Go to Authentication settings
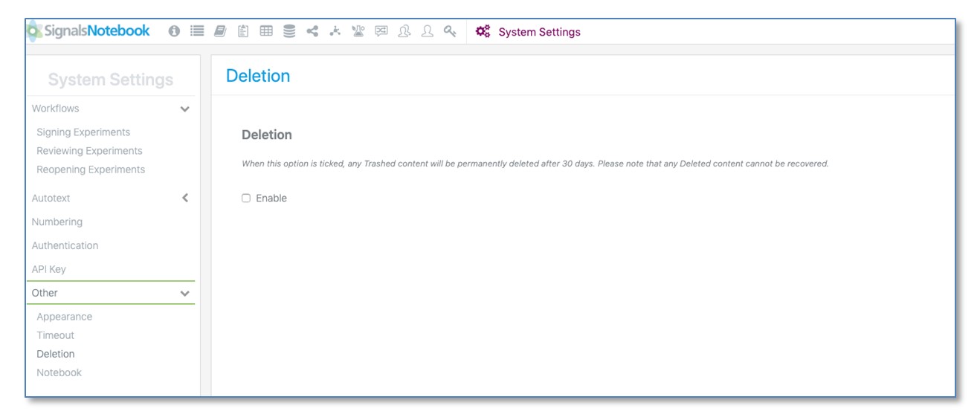Viewport: 980px width, 420px height. point(65,246)
